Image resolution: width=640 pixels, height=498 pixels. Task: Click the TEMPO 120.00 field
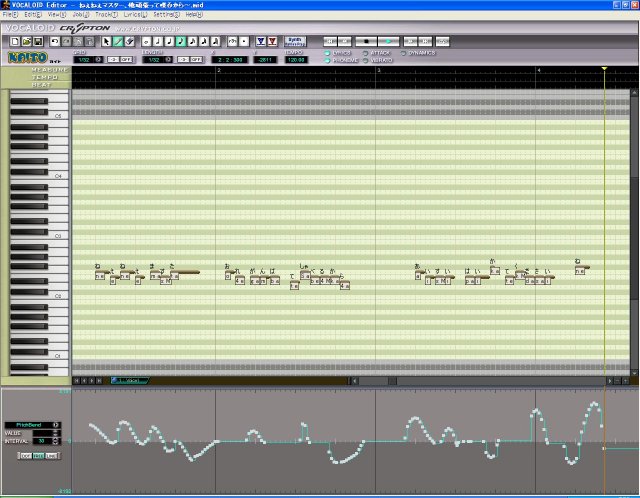pos(296,60)
